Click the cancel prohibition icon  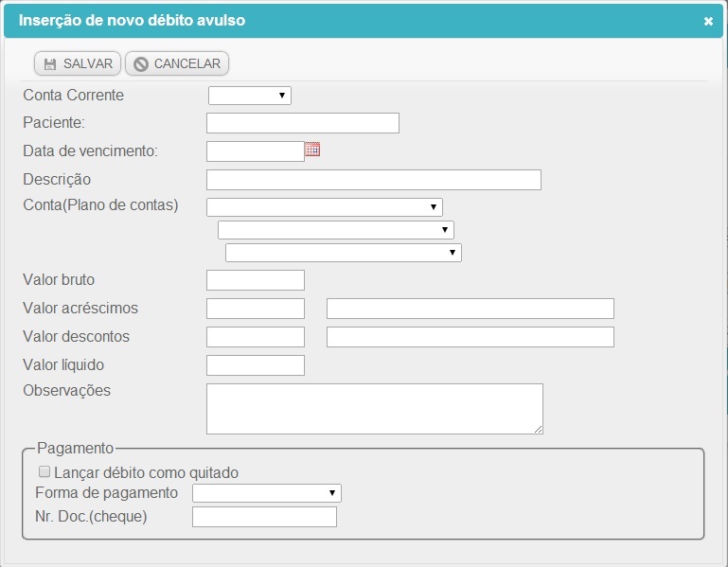pyautogui.click(x=141, y=64)
